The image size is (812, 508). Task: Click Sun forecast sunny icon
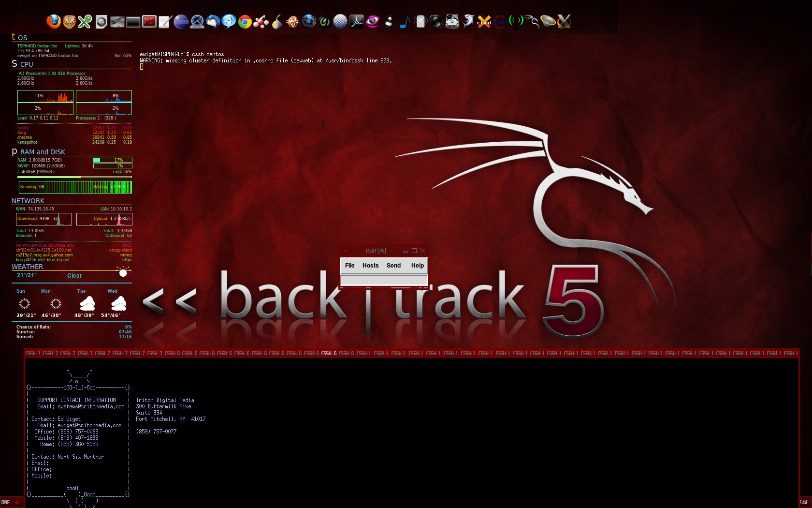24,303
